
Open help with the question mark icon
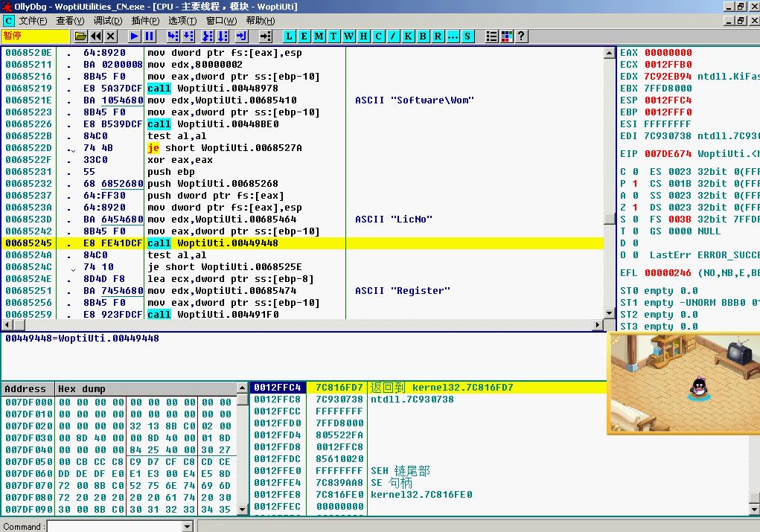coord(521,36)
